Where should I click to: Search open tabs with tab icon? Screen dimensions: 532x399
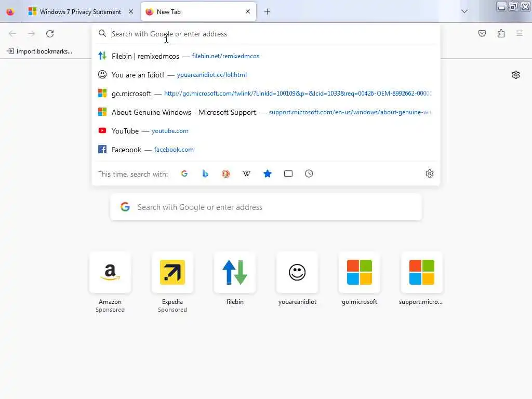coord(288,174)
